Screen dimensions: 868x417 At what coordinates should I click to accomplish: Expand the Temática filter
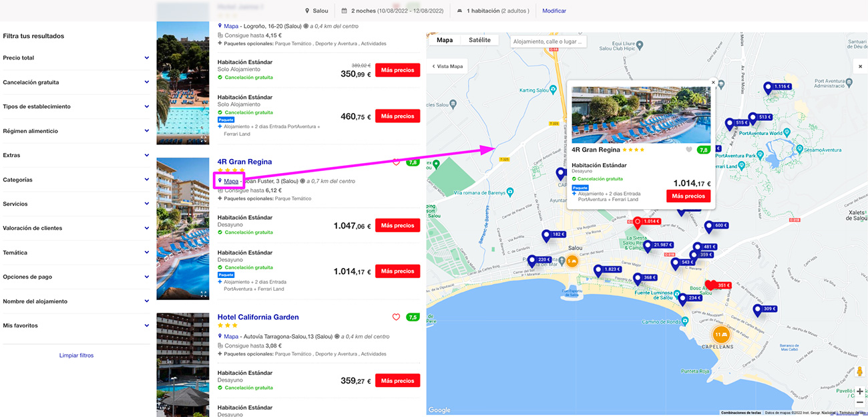pos(75,253)
